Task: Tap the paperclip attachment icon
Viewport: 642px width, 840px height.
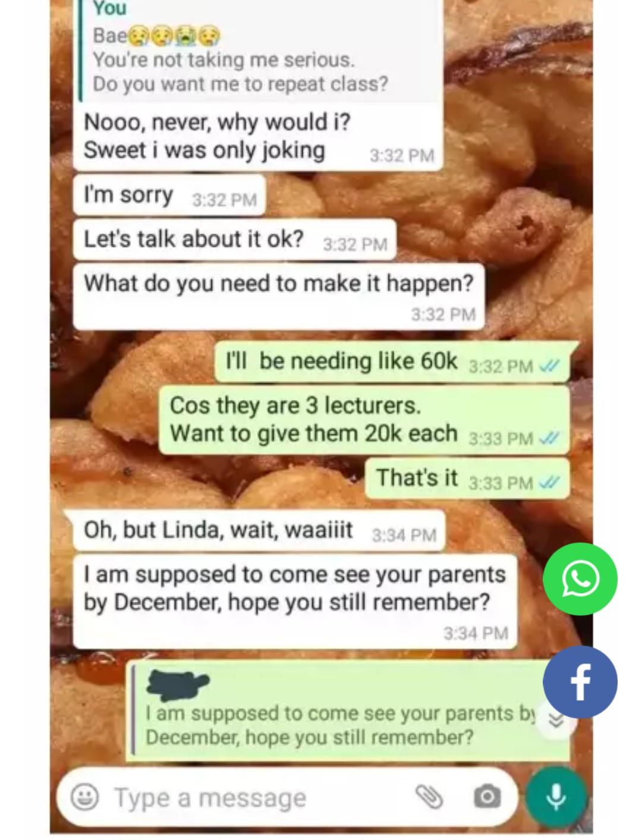Action: click(x=430, y=797)
